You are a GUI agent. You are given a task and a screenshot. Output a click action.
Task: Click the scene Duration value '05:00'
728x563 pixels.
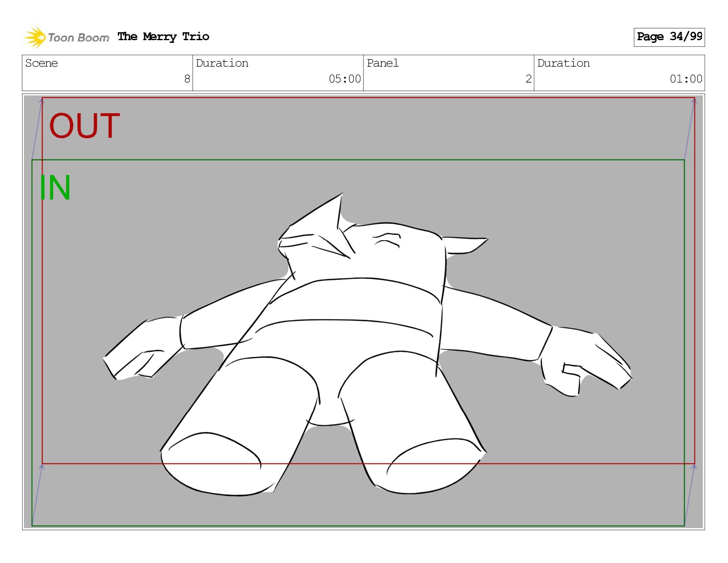(x=345, y=79)
